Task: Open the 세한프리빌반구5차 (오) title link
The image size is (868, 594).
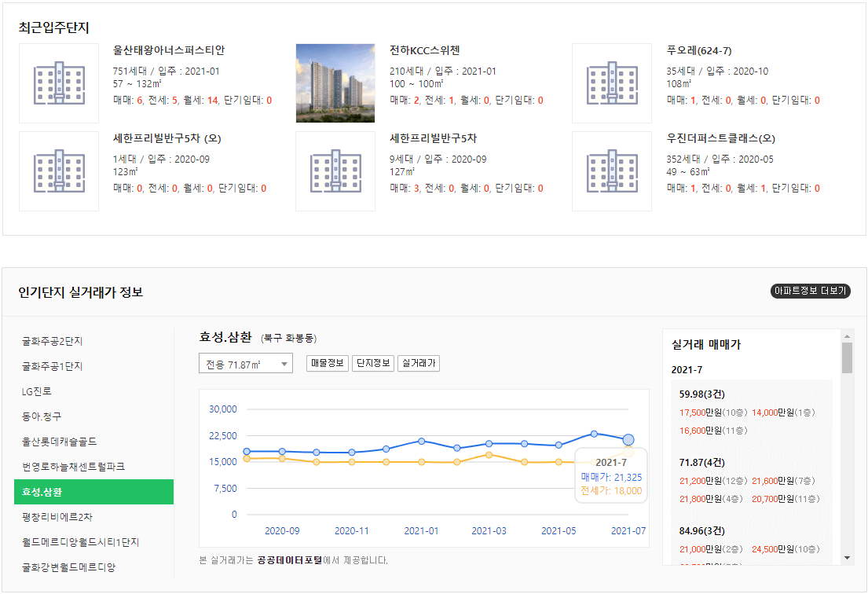Action: 167,138
